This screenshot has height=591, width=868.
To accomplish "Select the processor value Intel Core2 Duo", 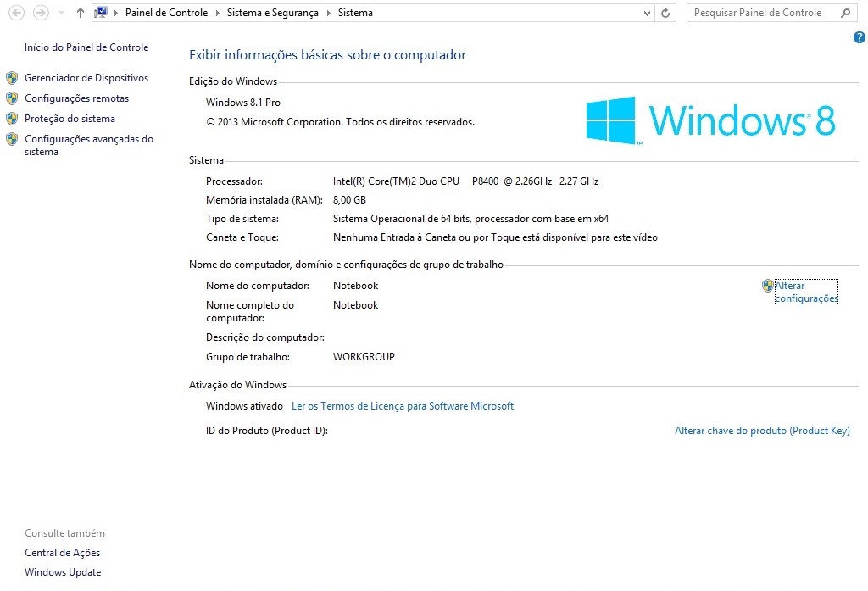I will click(465, 181).
